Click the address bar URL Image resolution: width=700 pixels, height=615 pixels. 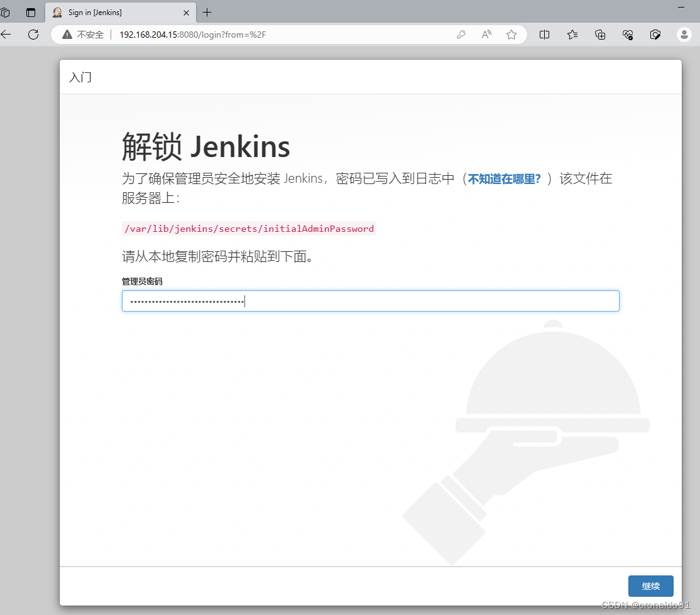(x=193, y=35)
